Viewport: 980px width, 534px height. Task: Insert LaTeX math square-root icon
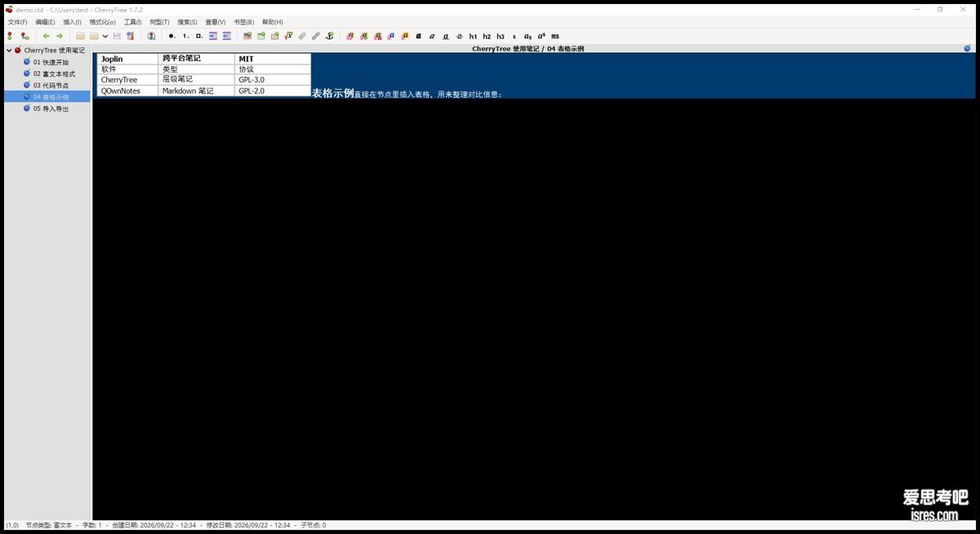point(288,36)
